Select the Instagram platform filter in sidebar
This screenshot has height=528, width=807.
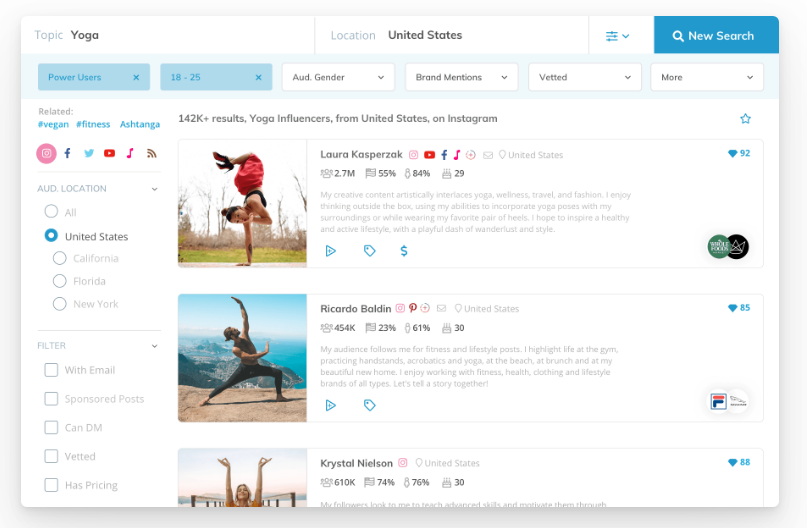coord(46,153)
